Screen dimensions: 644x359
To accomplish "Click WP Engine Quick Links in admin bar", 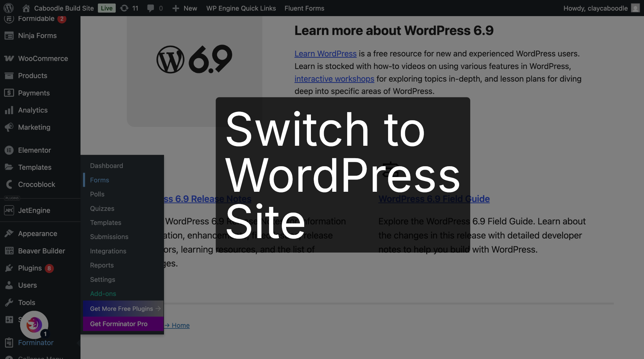I will [241, 8].
